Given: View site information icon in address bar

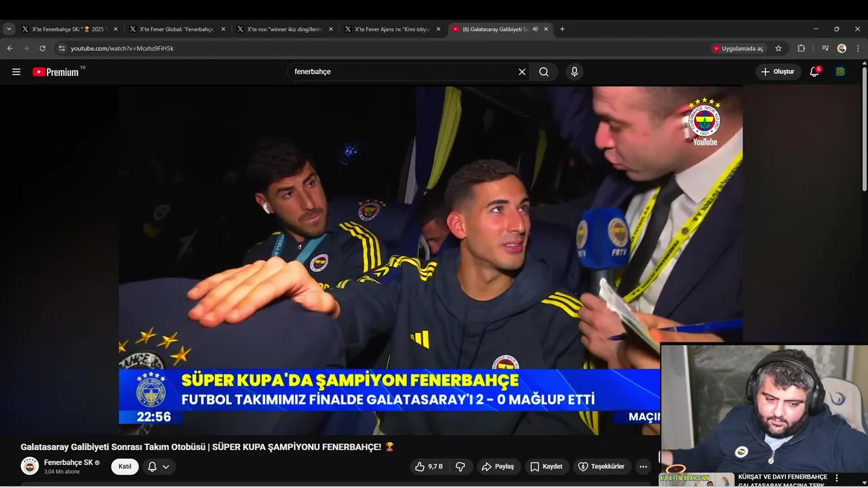Looking at the screenshot, I should click(62, 48).
